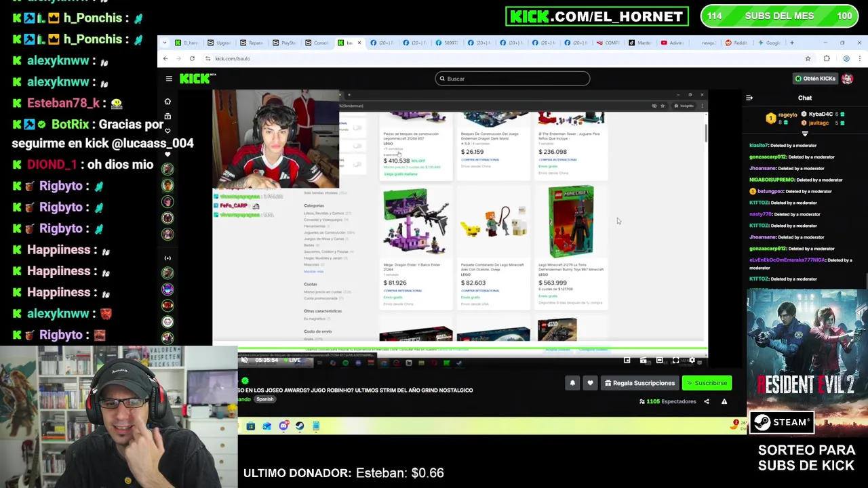Open Outlook in the Windows taskbar

pyautogui.click(x=267, y=426)
